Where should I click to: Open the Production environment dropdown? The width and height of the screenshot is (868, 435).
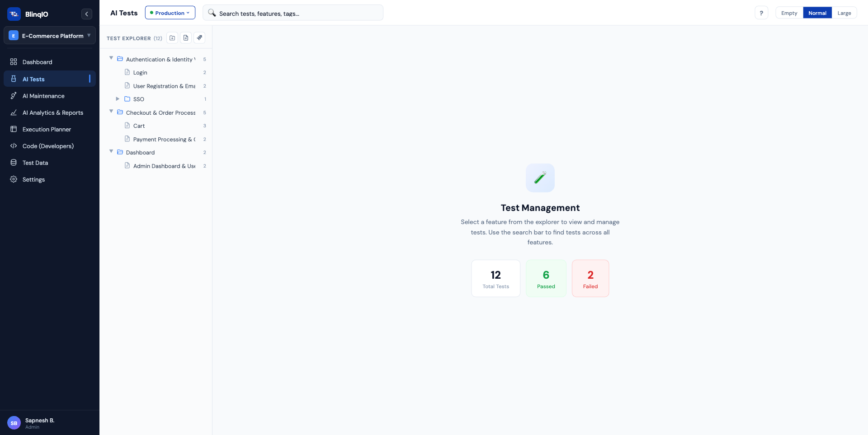[170, 13]
